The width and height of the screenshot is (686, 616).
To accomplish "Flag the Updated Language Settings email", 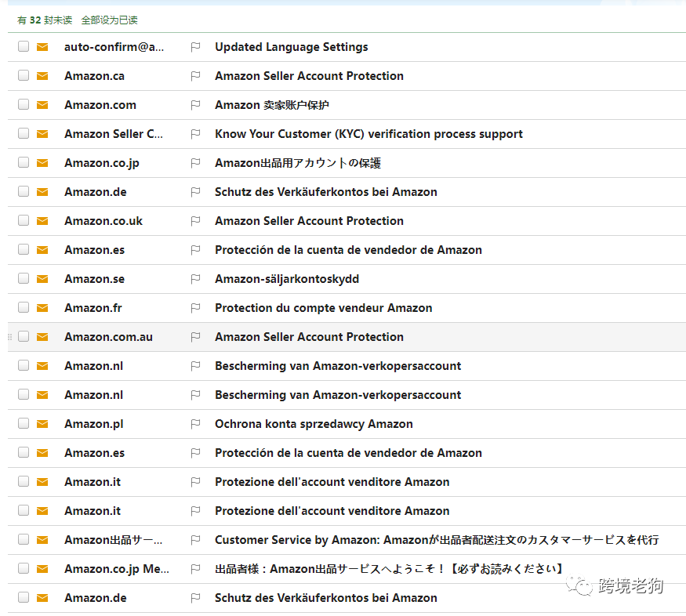I will (195, 47).
